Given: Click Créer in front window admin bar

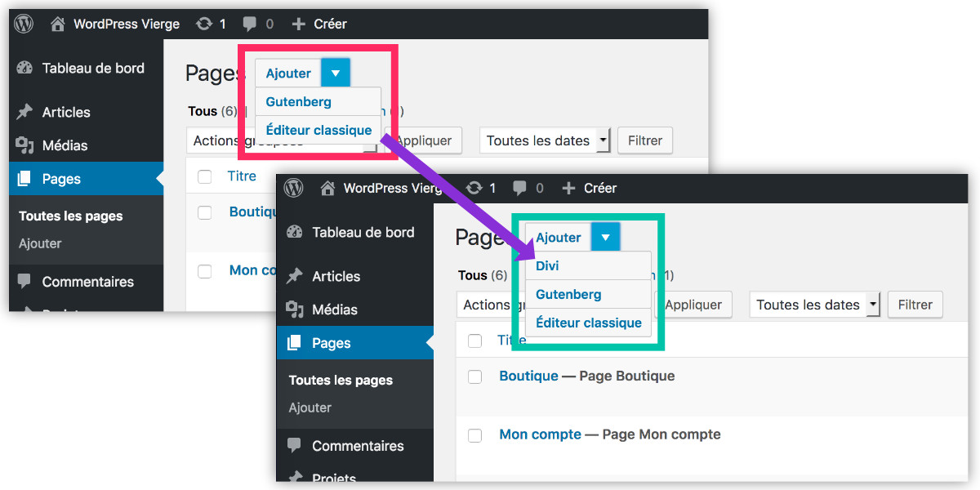Looking at the screenshot, I should point(600,189).
